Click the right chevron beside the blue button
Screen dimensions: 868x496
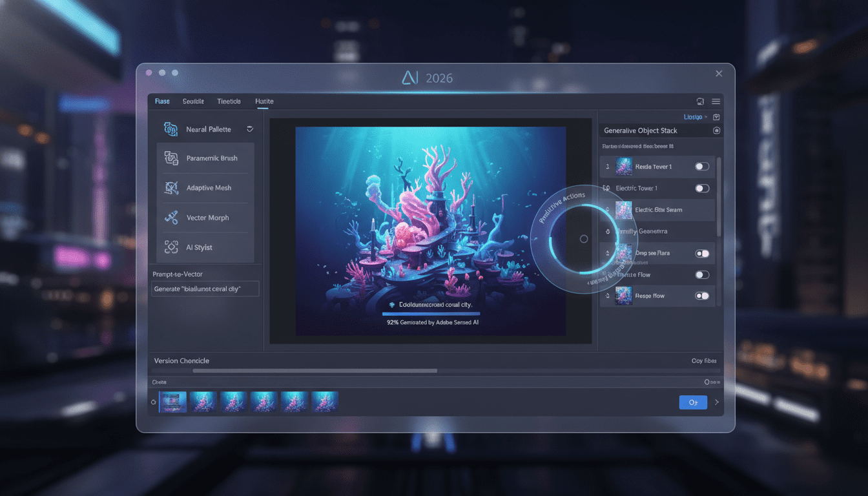coord(716,402)
